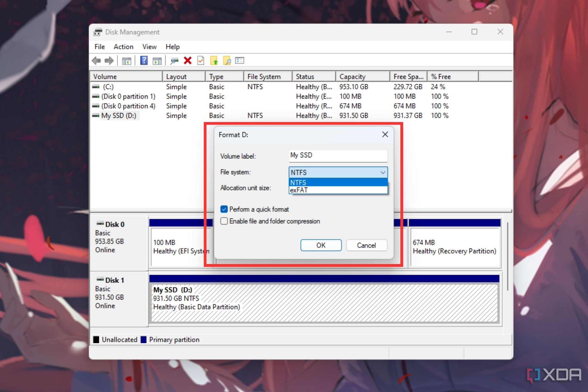Viewport: 588px width, 392px height.
Task: Click the red X Delete icon
Action: click(x=188, y=60)
